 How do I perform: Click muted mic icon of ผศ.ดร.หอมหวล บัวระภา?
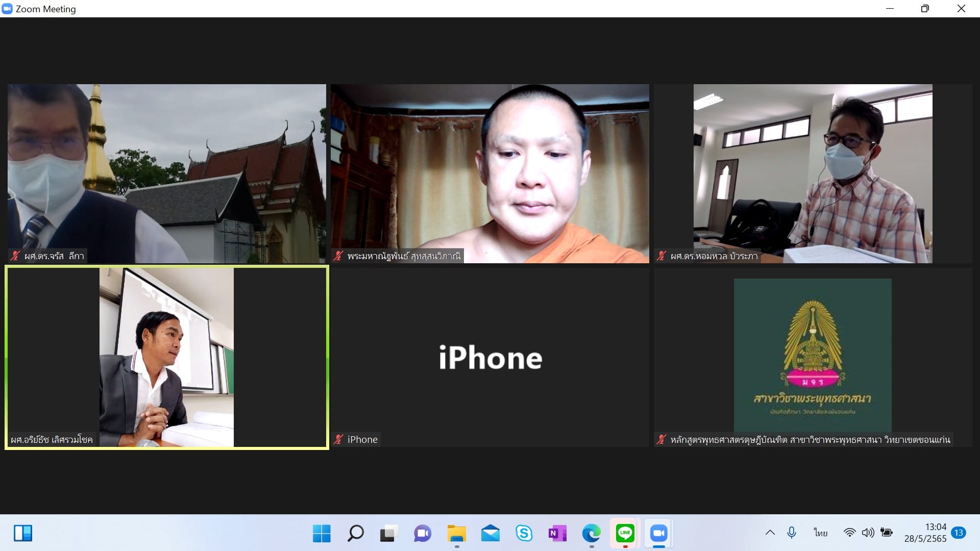point(661,256)
